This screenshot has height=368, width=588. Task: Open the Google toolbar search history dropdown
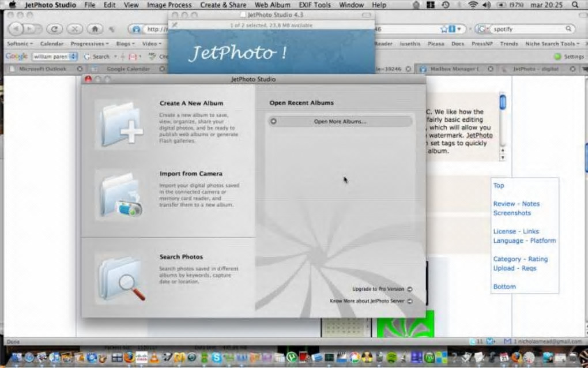73,57
